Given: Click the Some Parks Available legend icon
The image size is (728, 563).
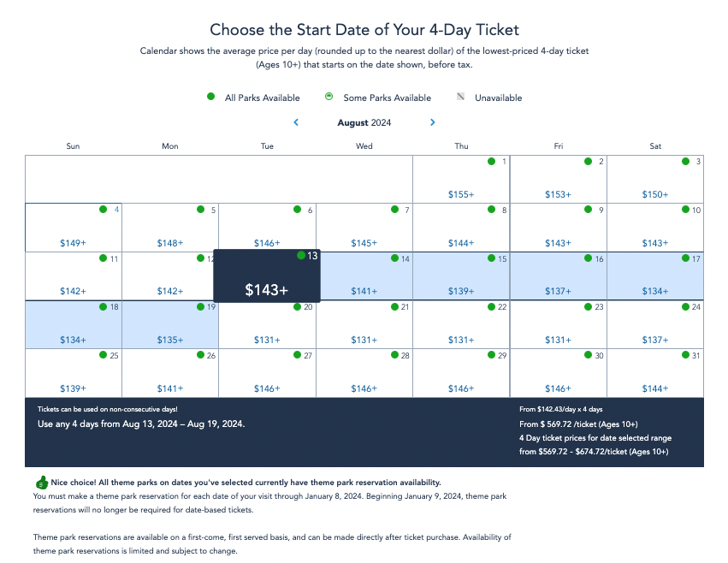Looking at the screenshot, I should coord(329,97).
